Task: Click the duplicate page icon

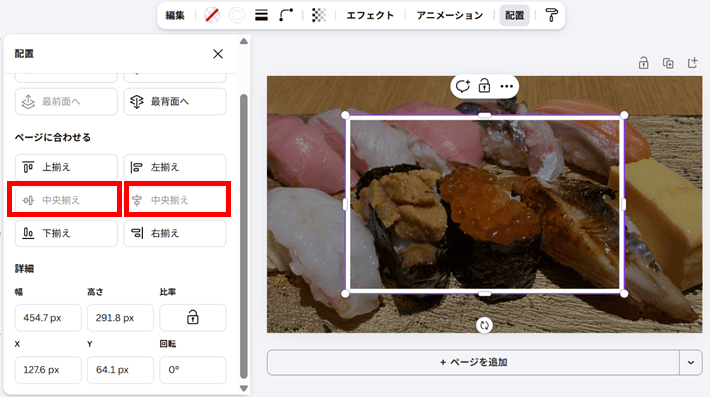Action: (x=668, y=63)
